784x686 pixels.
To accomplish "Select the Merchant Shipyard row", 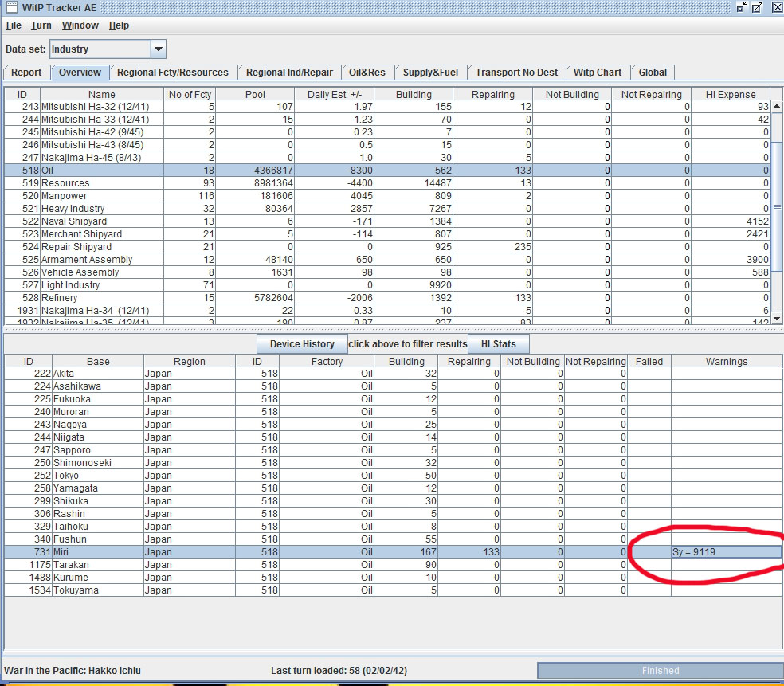I will tap(387, 234).
